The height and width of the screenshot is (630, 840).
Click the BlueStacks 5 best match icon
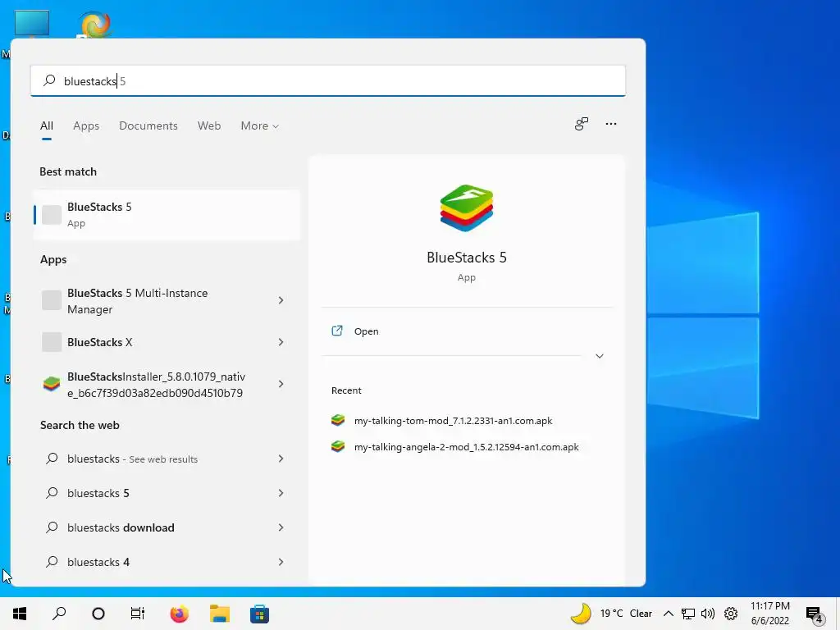pyautogui.click(x=52, y=215)
